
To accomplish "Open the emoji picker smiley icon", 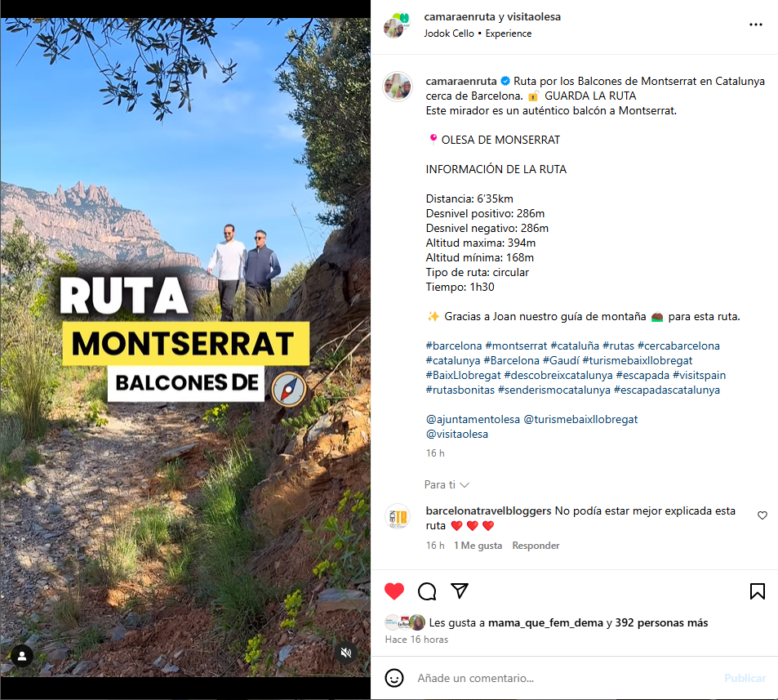I will click(394, 678).
